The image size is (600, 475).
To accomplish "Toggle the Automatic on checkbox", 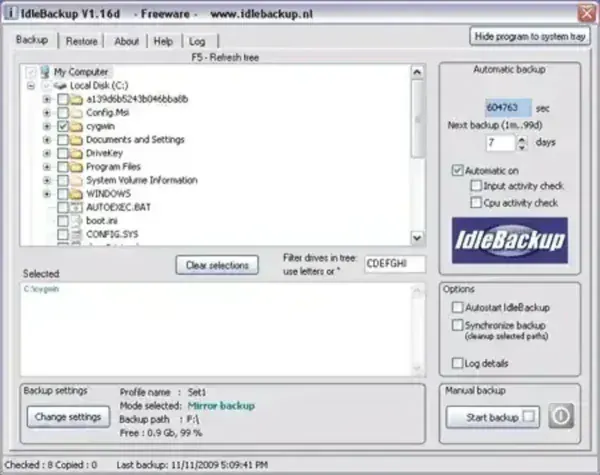I will 457,170.
